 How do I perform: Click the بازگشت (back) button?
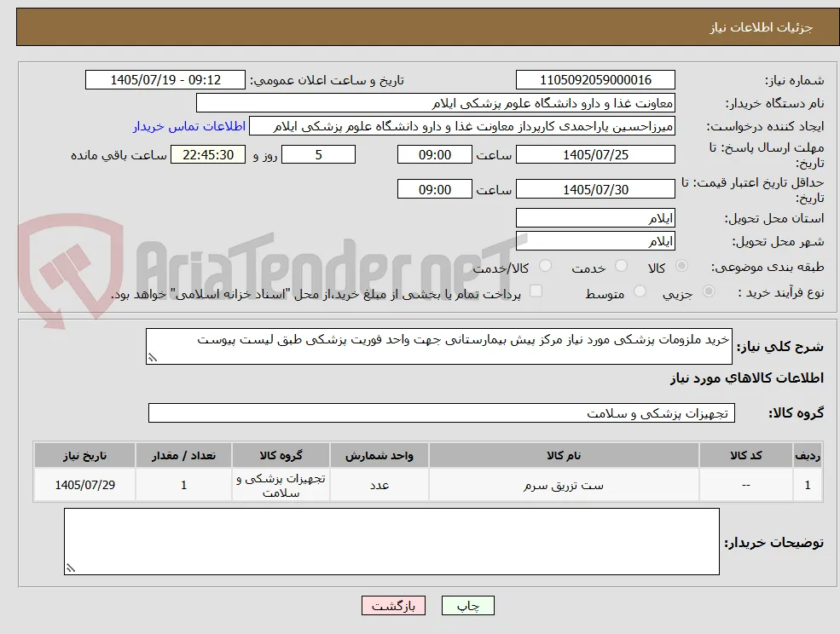coord(393,606)
